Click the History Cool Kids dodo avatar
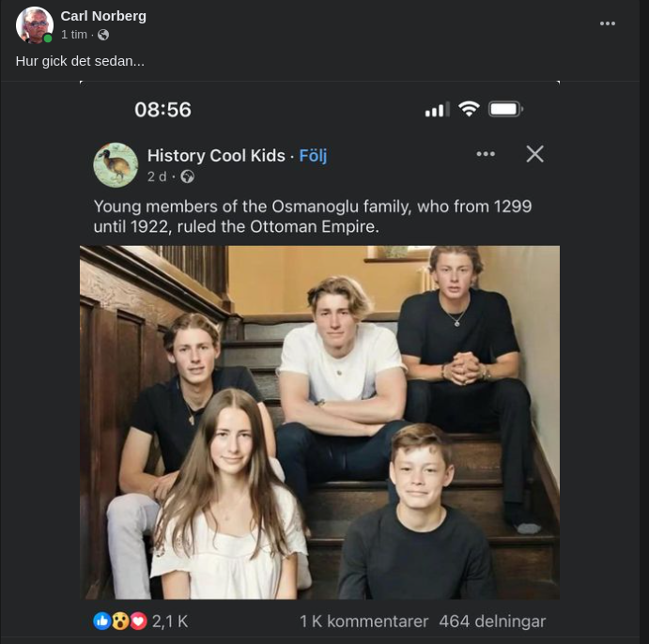This screenshot has width=649, height=644. coord(116,165)
